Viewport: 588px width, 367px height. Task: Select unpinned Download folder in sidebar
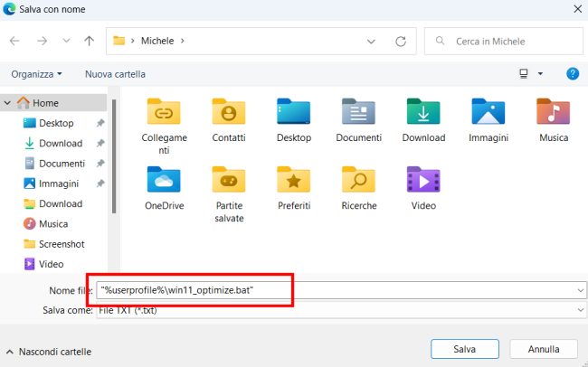(x=61, y=204)
